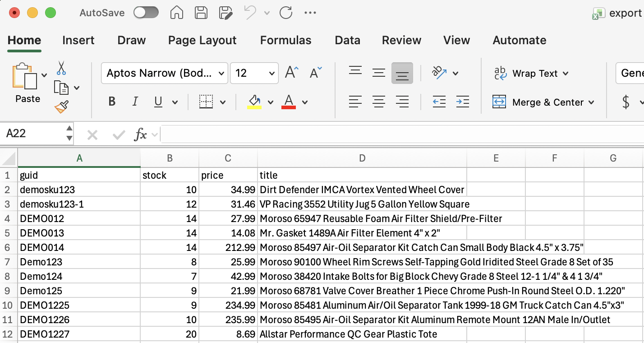This screenshot has height=343, width=644.
Task: Click the Insert Function fx icon
Action: [x=141, y=134]
